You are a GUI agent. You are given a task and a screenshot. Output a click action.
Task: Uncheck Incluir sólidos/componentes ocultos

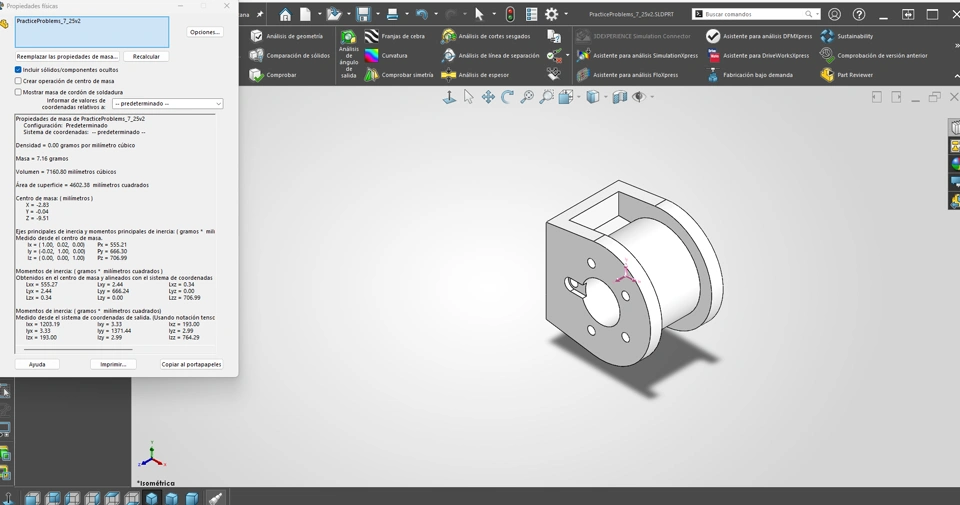coord(18,70)
